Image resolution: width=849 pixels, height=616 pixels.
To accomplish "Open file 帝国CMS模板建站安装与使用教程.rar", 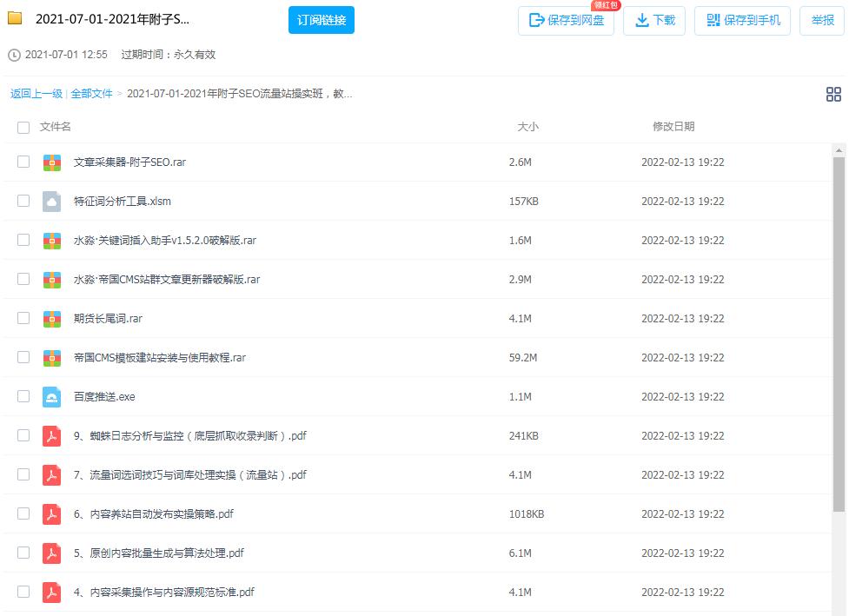I will point(160,358).
